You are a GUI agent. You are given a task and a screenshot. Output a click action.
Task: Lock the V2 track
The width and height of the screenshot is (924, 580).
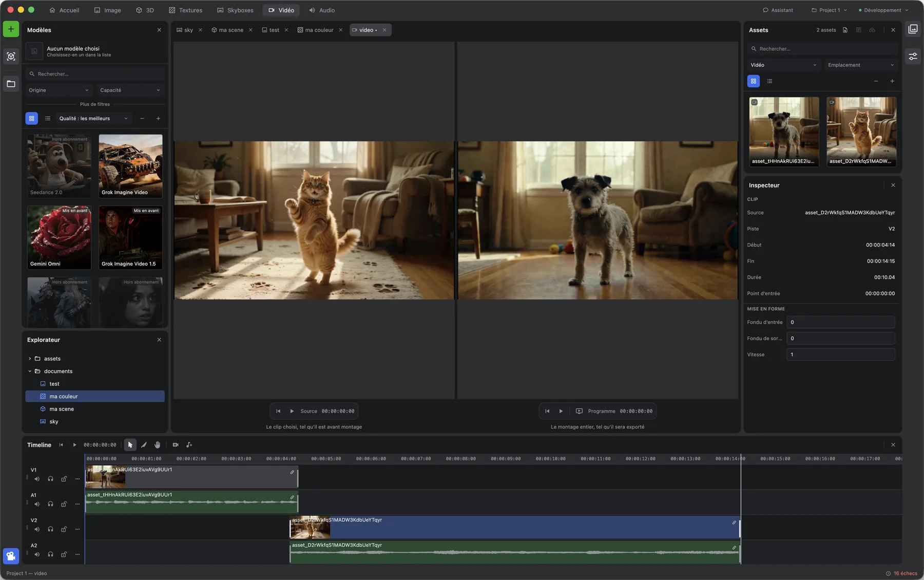click(64, 529)
